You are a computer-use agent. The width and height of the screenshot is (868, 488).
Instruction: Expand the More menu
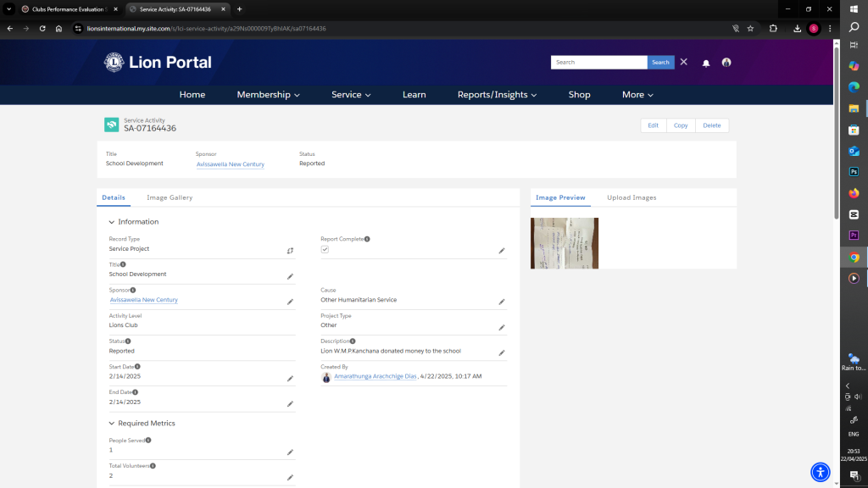tap(637, 95)
